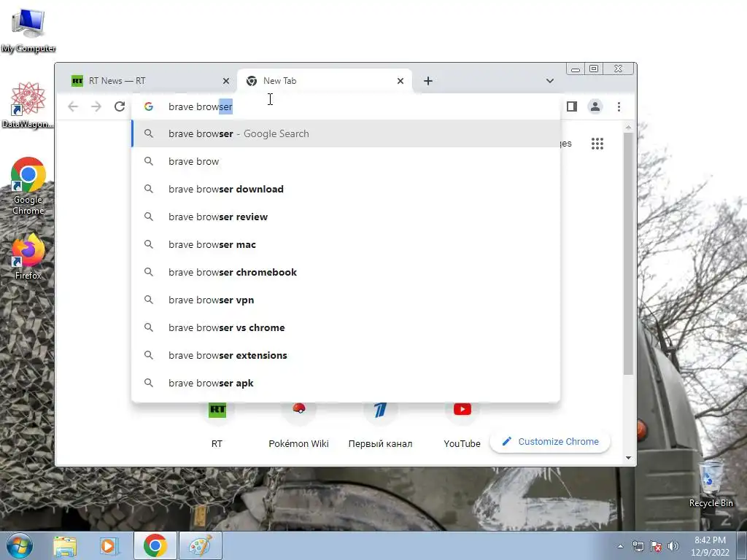This screenshot has height=560, width=747.
Task: Open the clock showing 8:42 PM
Action: pyautogui.click(x=710, y=546)
